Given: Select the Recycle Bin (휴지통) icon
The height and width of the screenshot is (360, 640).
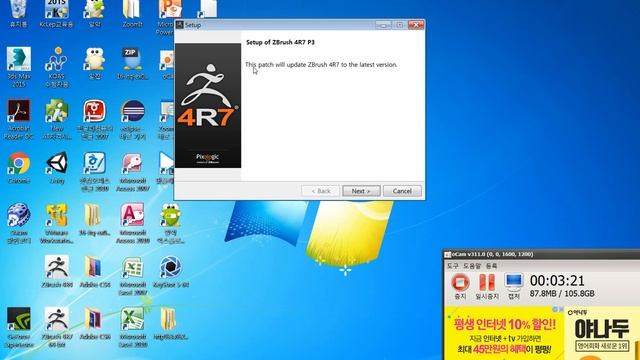Looking at the screenshot, I should (x=18, y=14).
